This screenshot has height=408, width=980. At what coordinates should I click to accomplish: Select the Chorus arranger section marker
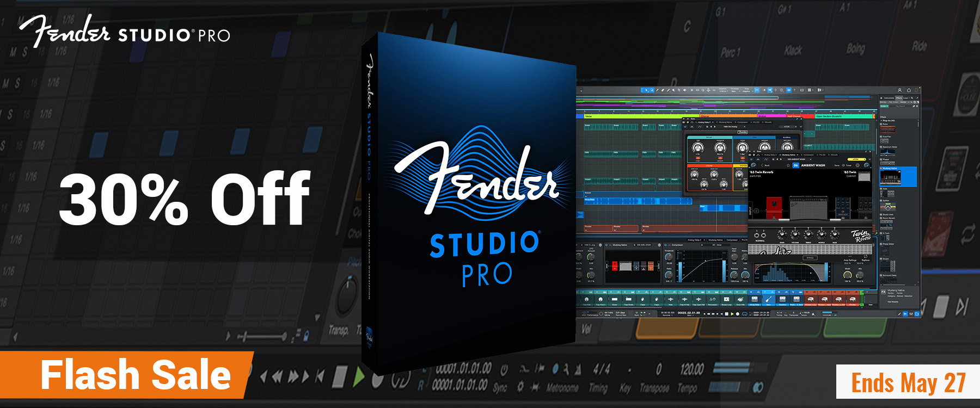point(728,115)
